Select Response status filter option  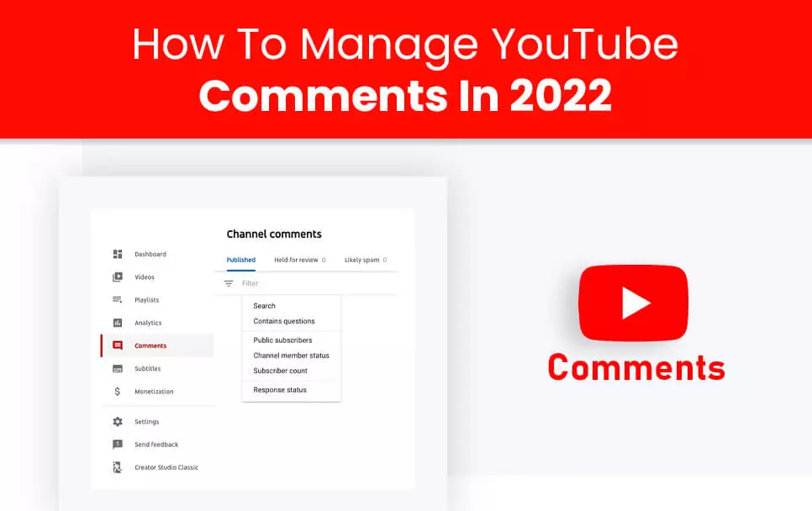280,390
